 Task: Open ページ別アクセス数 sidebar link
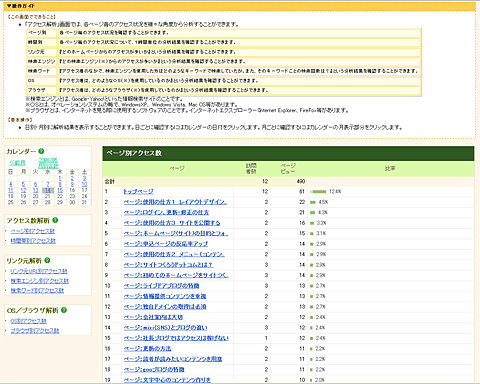coord(33,231)
